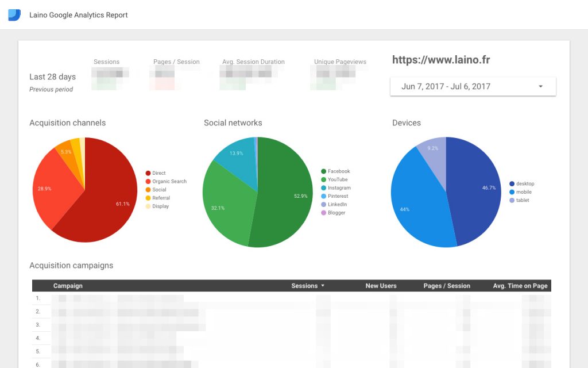Click the Sessions sort arrow in table header
Image resolution: width=588 pixels, height=368 pixels.
pos(323,286)
